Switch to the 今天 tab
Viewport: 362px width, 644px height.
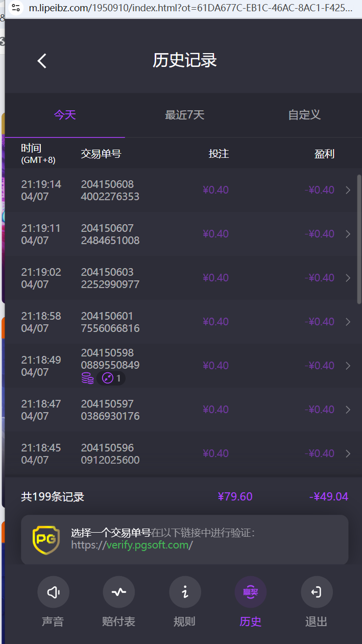pos(65,115)
